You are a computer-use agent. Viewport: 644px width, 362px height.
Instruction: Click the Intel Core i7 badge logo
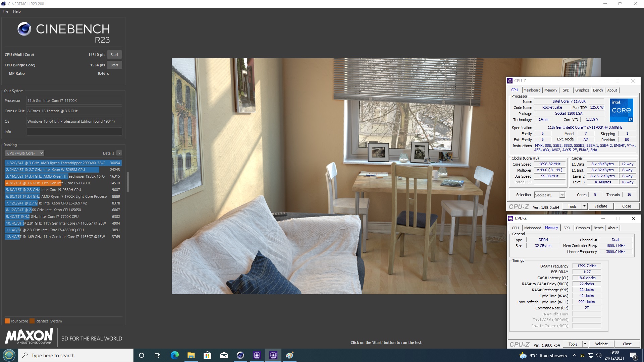(621, 110)
